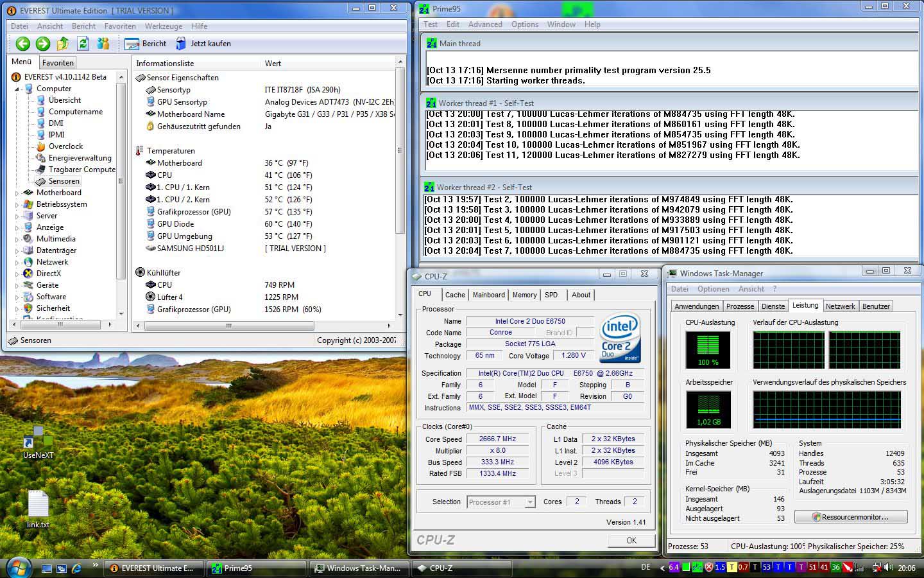Expand the Netzwerk tree node
Image resolution: width=924 pixels, height=578 pixels.
(17, 262)
